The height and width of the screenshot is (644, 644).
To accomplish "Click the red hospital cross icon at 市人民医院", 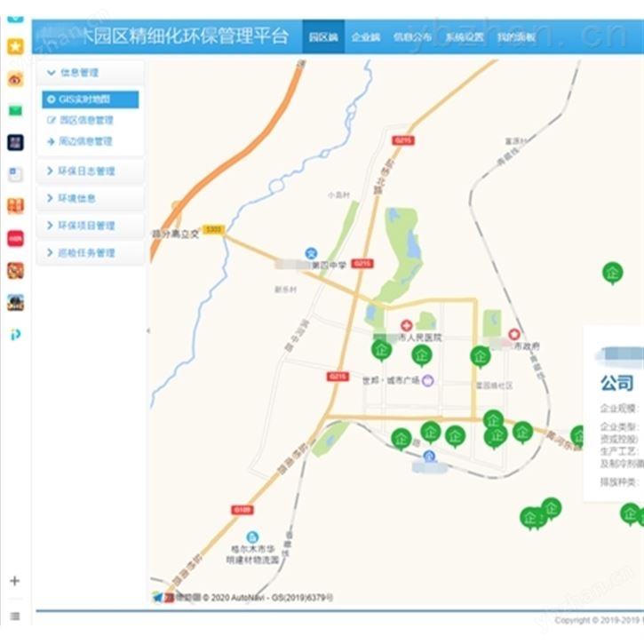I will coord(406,326).
